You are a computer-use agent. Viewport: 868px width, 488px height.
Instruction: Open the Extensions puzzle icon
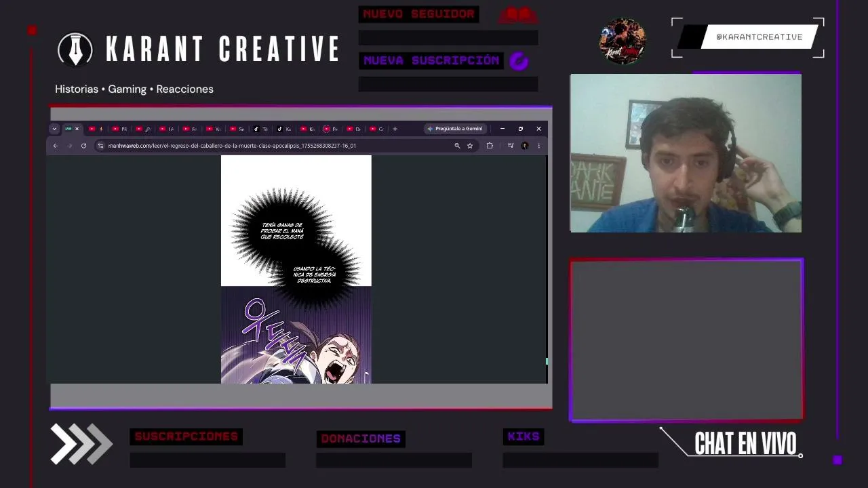pos(490,146)
